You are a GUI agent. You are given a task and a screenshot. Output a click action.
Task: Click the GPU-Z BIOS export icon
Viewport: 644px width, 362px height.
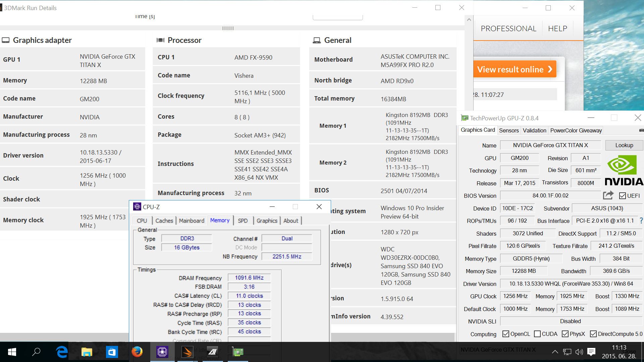pos(608,195)
